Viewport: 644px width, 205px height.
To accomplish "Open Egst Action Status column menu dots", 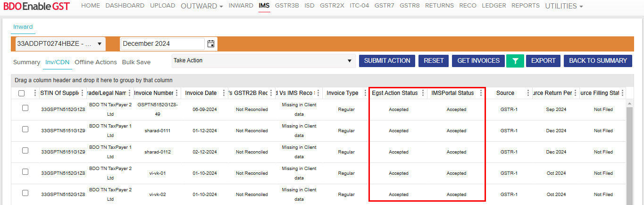I will 423,93.
